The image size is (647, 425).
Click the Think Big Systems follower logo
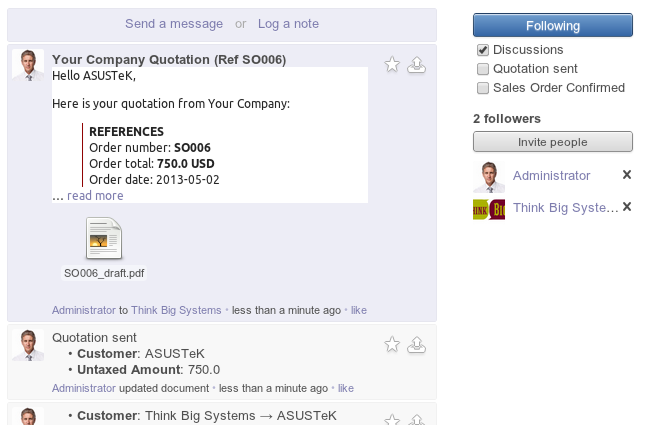489,208
